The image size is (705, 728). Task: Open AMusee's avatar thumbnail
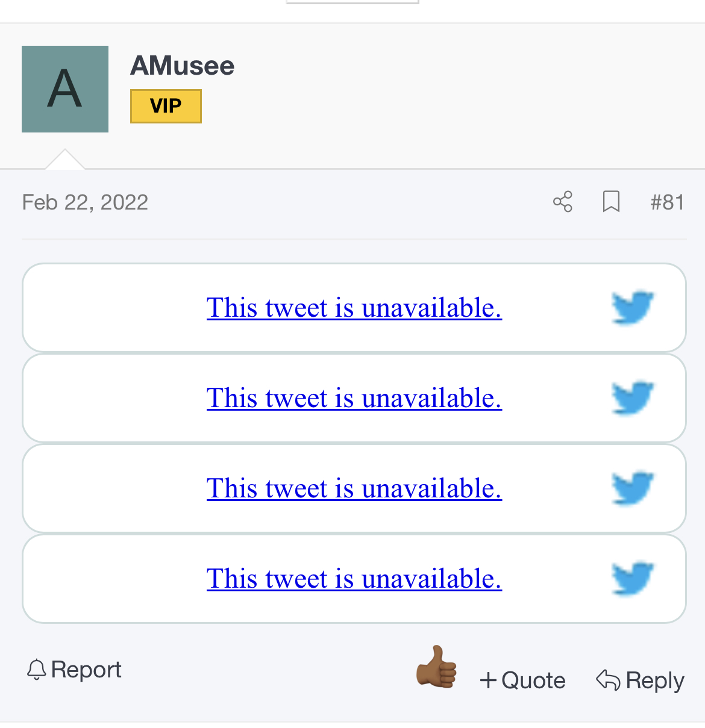click(65, 89)
